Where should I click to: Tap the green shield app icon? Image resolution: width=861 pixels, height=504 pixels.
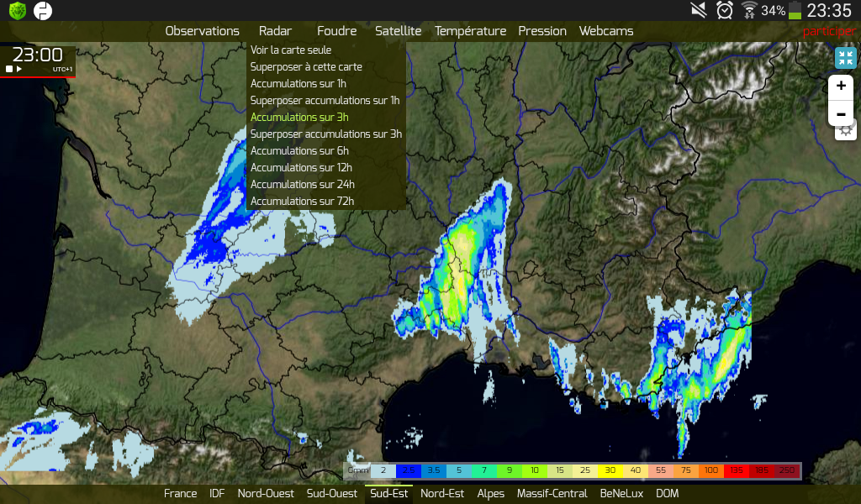click(x=18, y=10)
